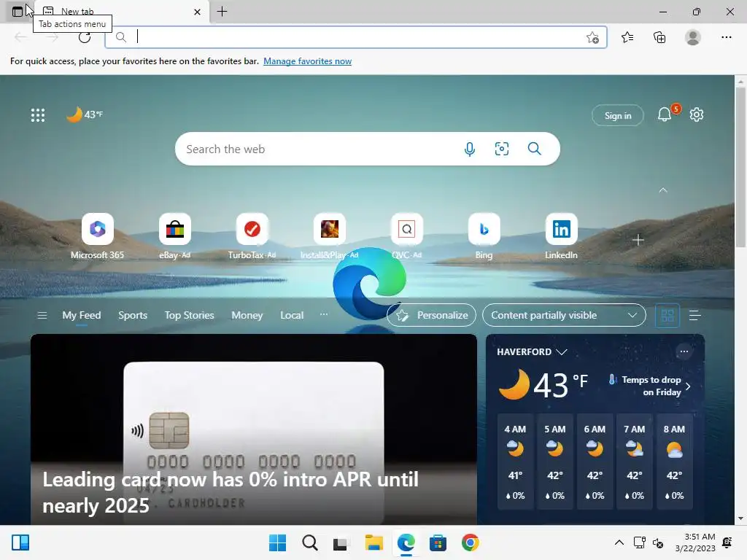Image resolution: width=747 pixels, height=560 pixels.
Task: Open visual search camera icon
Action: pos(502,149)
